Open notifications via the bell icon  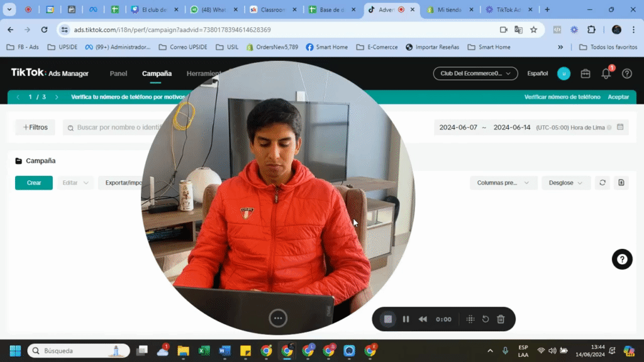click(605, 74)
